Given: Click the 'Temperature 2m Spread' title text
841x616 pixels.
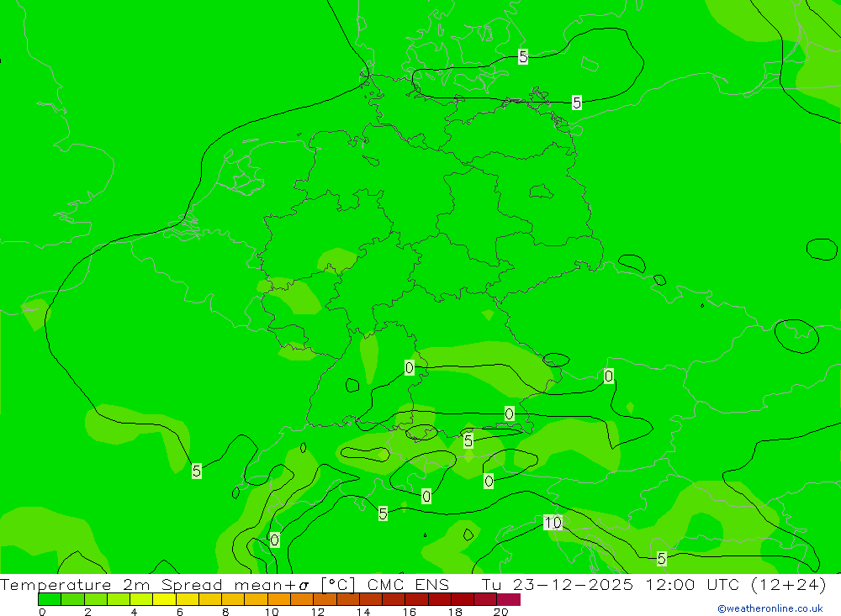Looking at the screenshot, I should pos(111,584).
